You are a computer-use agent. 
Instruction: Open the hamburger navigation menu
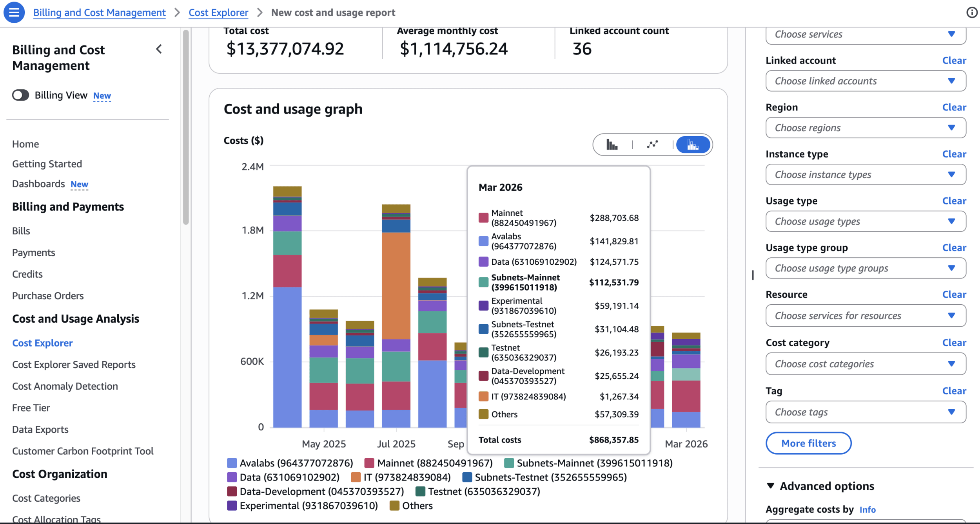click(14, 13)
